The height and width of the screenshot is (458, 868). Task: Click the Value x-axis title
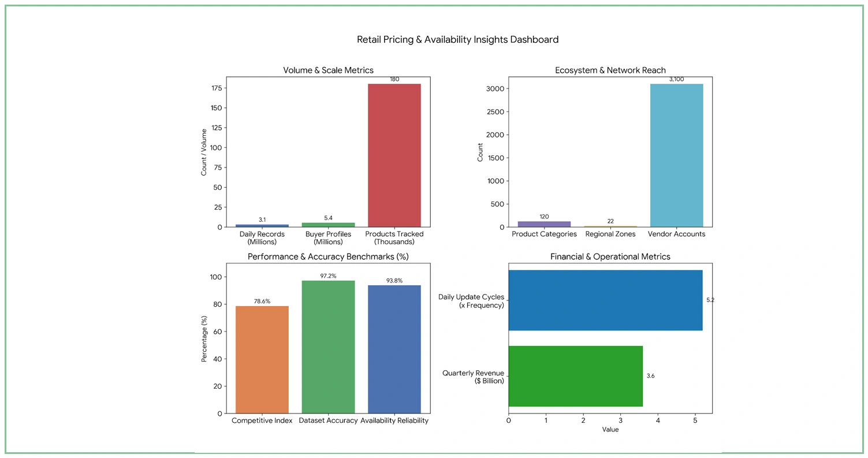coord(610,430)
